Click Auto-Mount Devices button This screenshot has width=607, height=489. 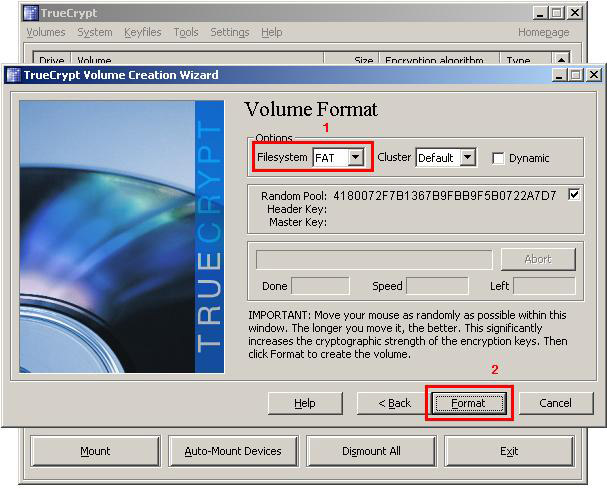233,451
